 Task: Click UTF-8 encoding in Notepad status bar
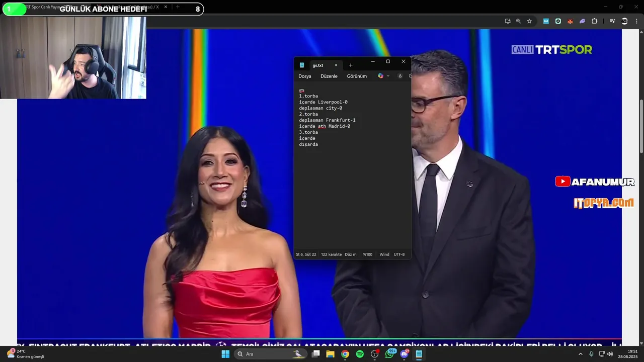click(x=399, y=254)
